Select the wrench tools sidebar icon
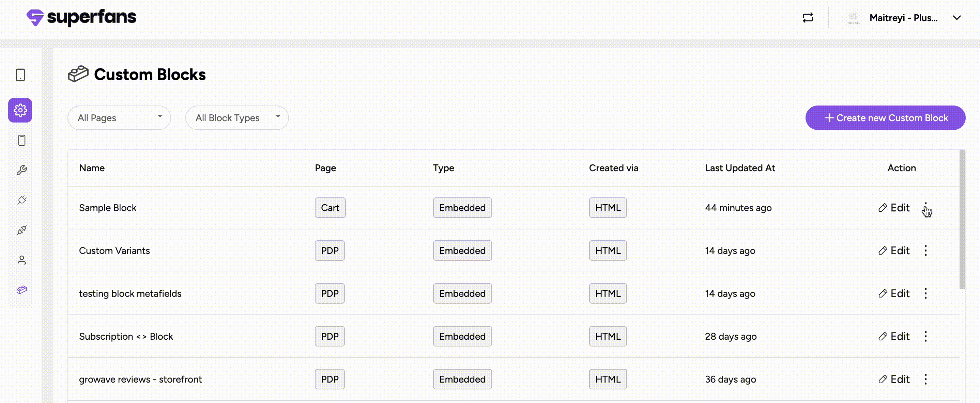Screen dimensions: 980x403 coord(22,170)
